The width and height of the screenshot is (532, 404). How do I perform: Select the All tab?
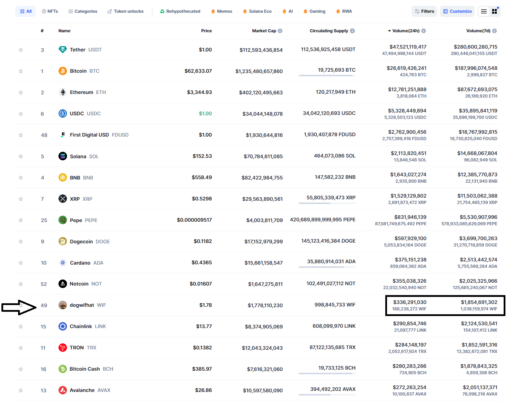[x=26, y=11]
